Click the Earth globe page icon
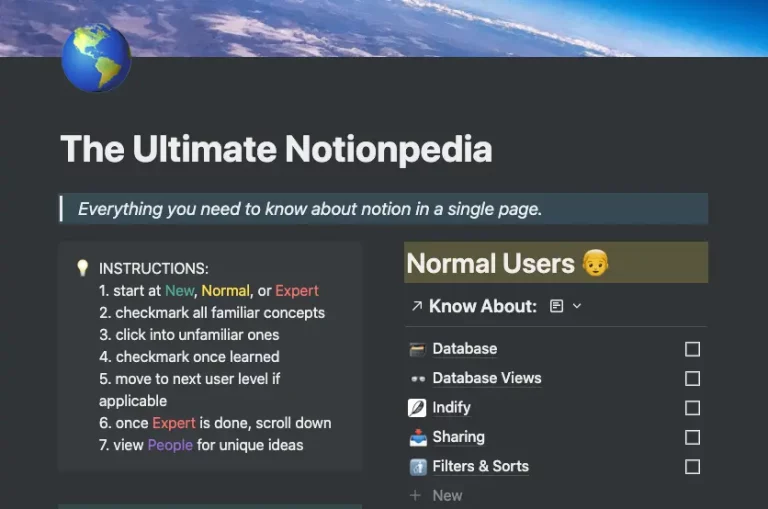The height and width of the screenshot is (509, 768). coord(96,58)
